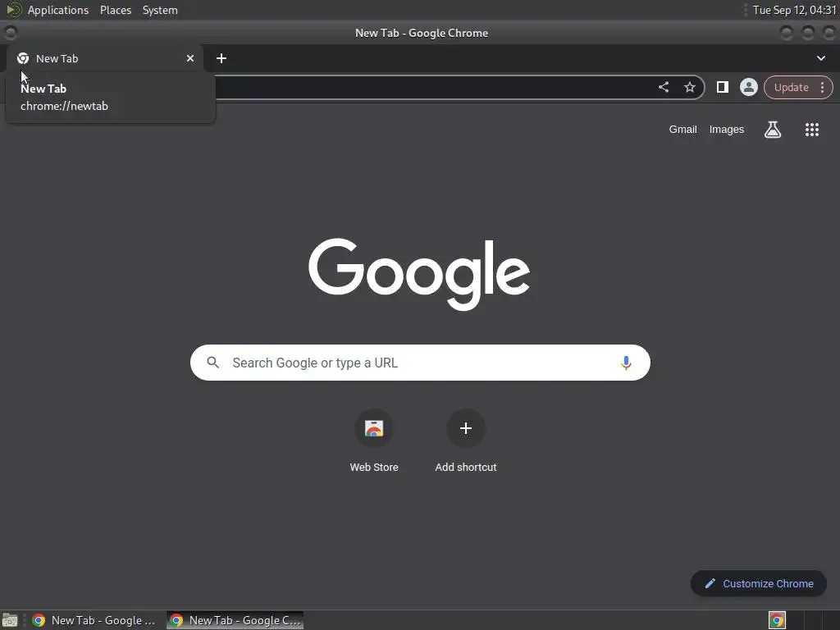Click the show desktop icon in taskbar
840x630 pixels.
[x=10, y=620]
